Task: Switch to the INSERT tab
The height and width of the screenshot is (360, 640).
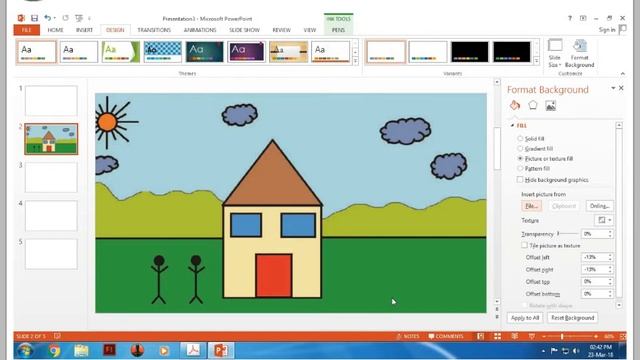Action: 84,30
